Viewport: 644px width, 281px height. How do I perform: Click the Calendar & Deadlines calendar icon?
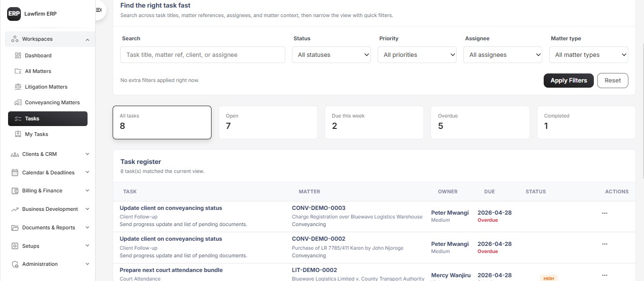coord(15,172)
